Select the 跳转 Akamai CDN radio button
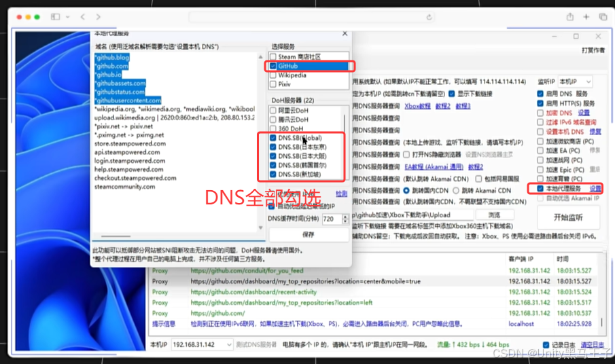Viewport: 615px width, 364px height. click(x=456, y=190)
